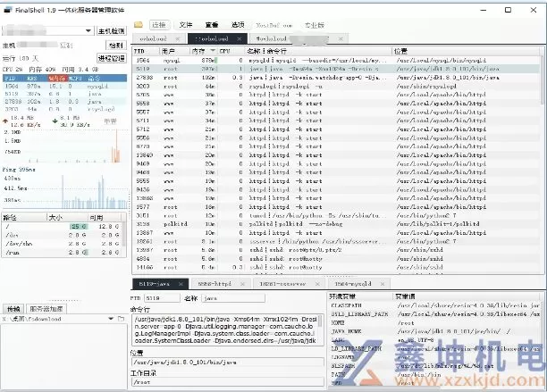Screen dimensions: 547x392
Task: Open the menu between 文件 and 选项
Action: click(x=212, y=25)
